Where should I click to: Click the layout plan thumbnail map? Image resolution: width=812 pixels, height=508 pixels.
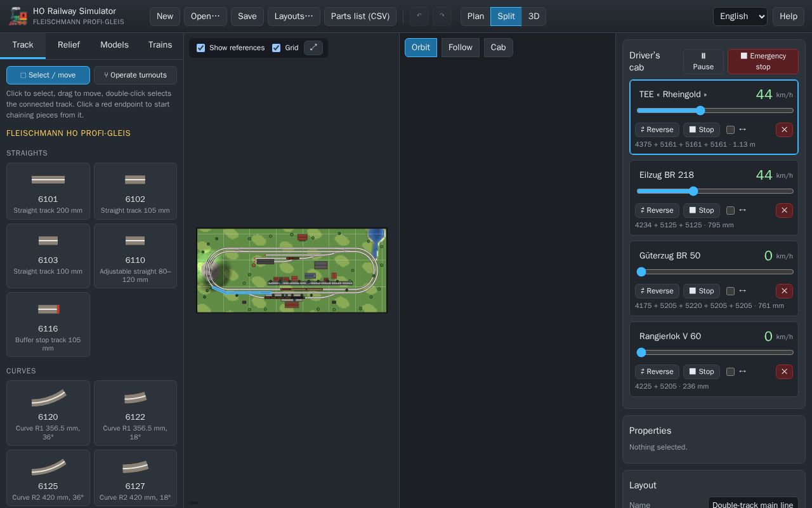[292, 271]
